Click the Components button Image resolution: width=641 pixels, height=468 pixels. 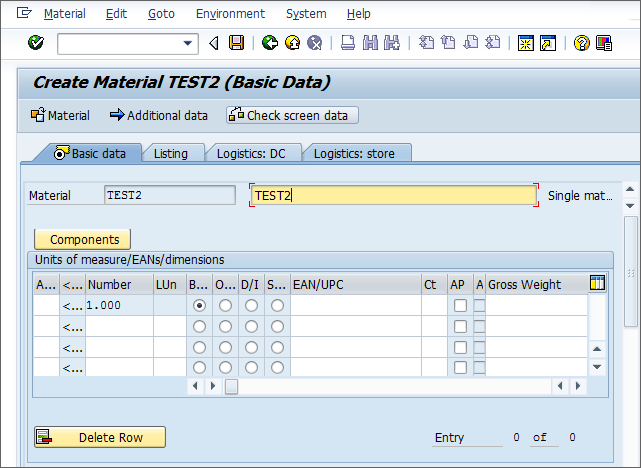point(83,239)
